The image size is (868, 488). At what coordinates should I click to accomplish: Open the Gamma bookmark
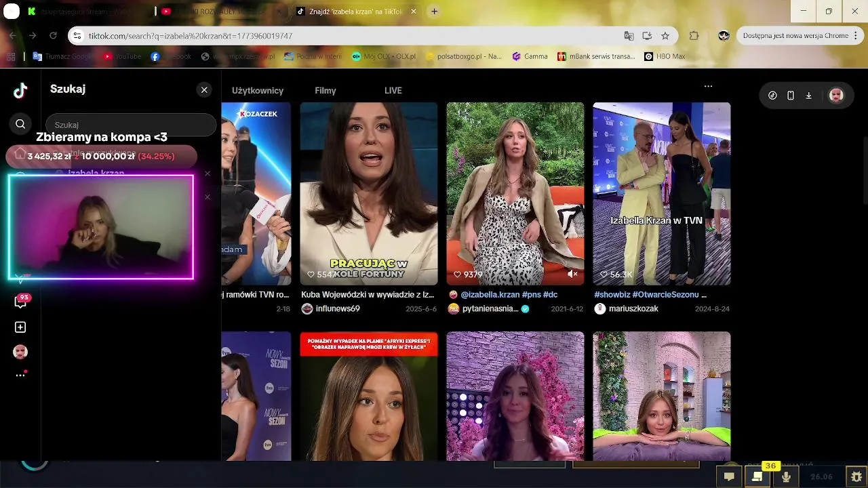click(x=530, y=57)
